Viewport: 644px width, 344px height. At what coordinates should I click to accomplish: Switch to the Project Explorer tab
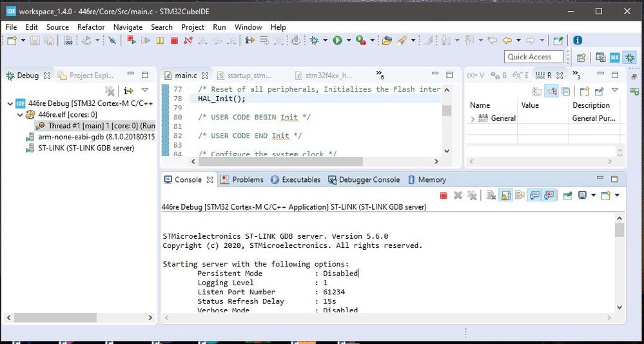pyautogui.click(x=86, y=76)
